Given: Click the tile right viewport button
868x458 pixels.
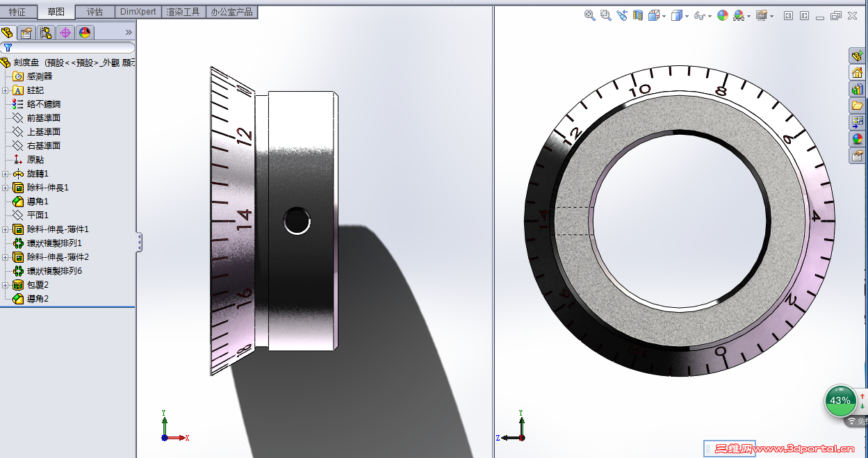Looking at the screenshot, I should click(804, 15).
